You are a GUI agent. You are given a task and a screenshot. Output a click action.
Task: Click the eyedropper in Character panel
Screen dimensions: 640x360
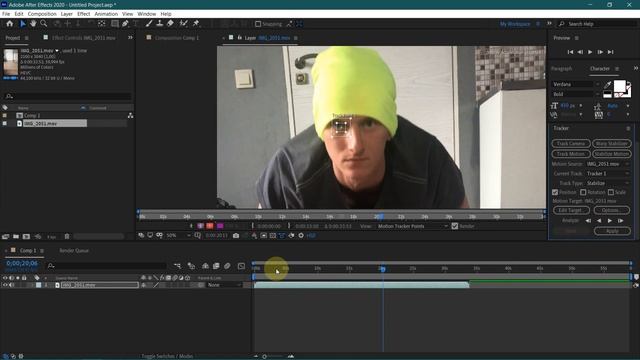pyautogui.click(x=607, y=84)
